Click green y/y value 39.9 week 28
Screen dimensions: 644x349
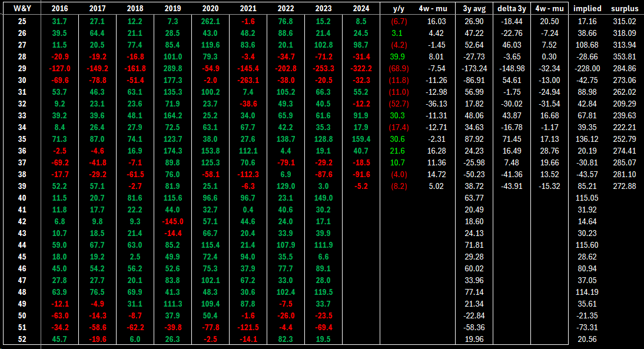click(x=397, y=56)
